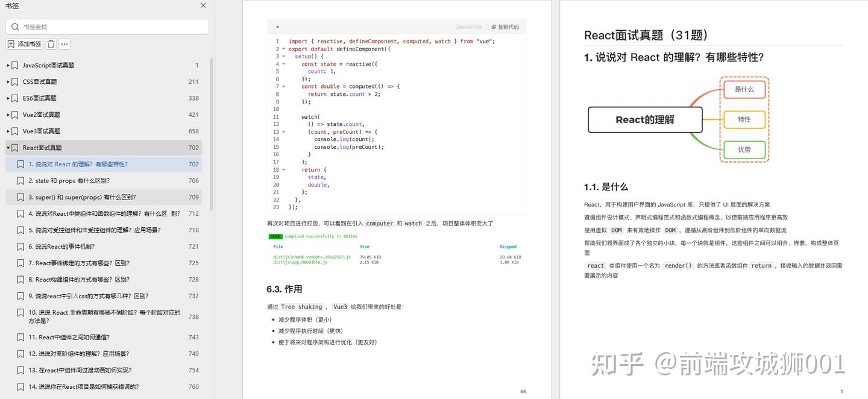Screen dimensions: 868x399
Task: Click bookmark icon beside 说说对 React 的理解
Action: click(x=21, y=164)
